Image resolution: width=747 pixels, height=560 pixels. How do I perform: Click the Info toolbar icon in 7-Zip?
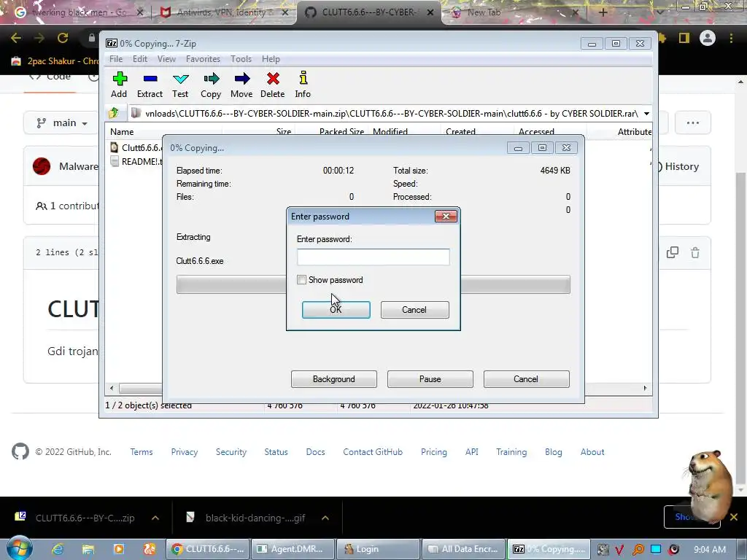[x=303, y=85]
